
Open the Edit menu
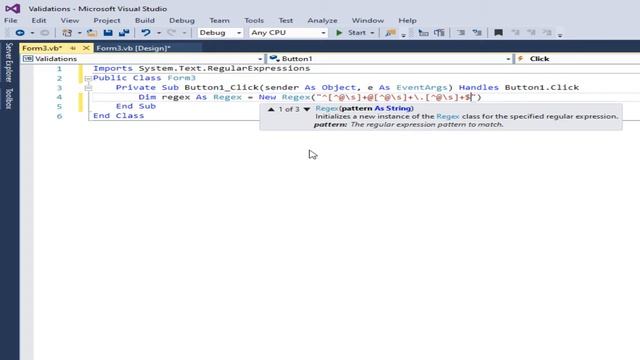pos(39,20)
